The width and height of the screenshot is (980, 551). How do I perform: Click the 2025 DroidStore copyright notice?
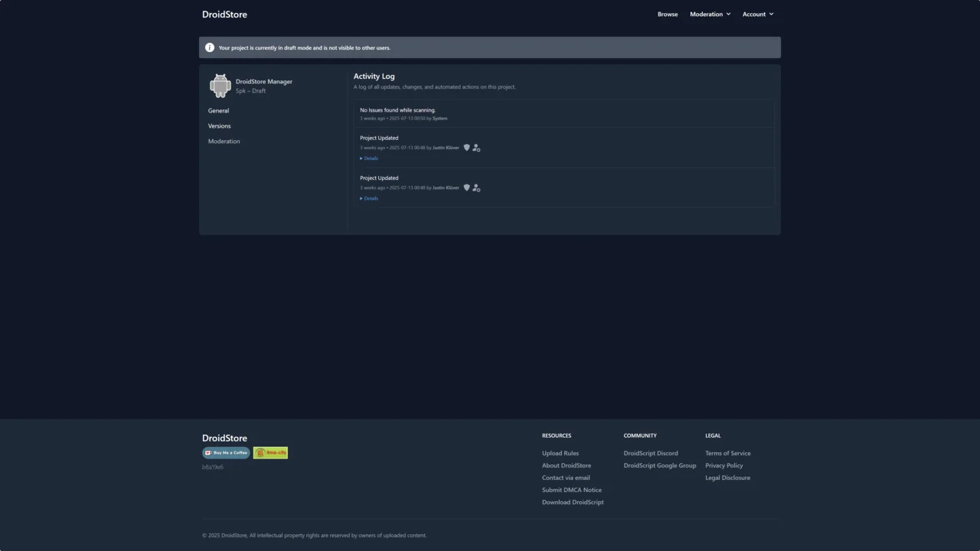pyautogui.click(x=315, y=536)
